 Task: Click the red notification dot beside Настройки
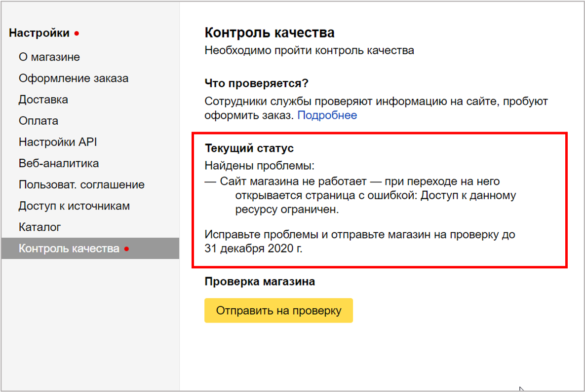[77, 34]
